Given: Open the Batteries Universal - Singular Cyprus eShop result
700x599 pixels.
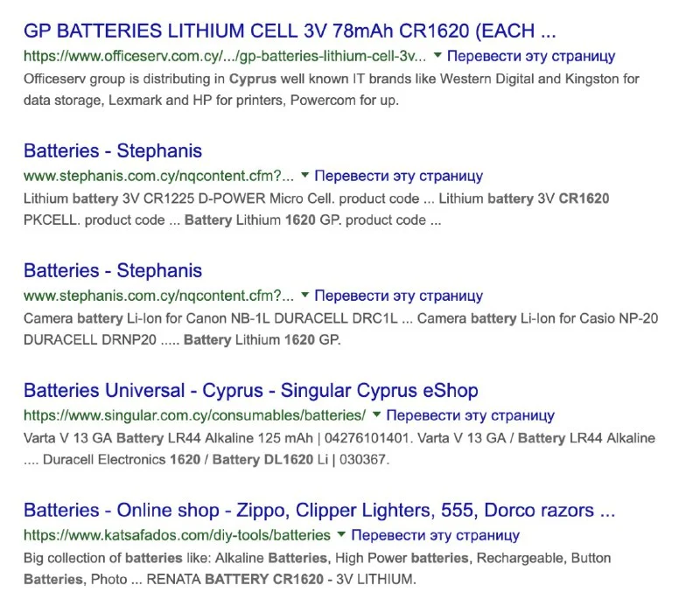Looking at the screenshot, I should click(250, 391).
